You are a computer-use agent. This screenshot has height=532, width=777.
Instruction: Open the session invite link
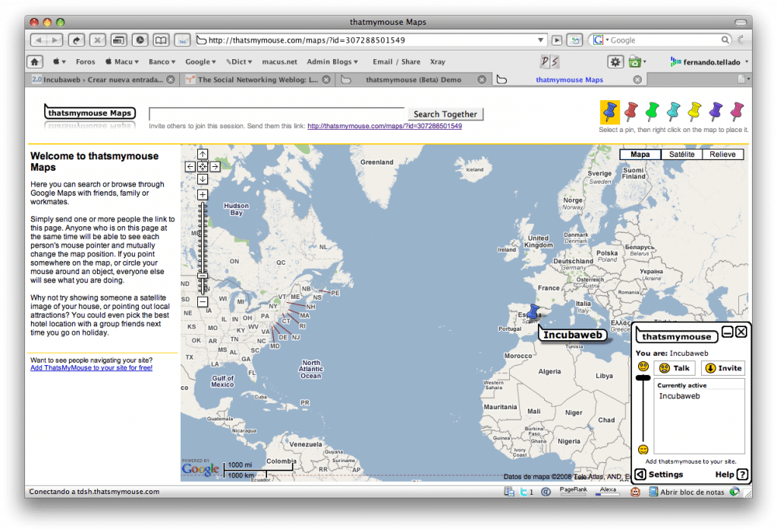click(x=385, y=126)
